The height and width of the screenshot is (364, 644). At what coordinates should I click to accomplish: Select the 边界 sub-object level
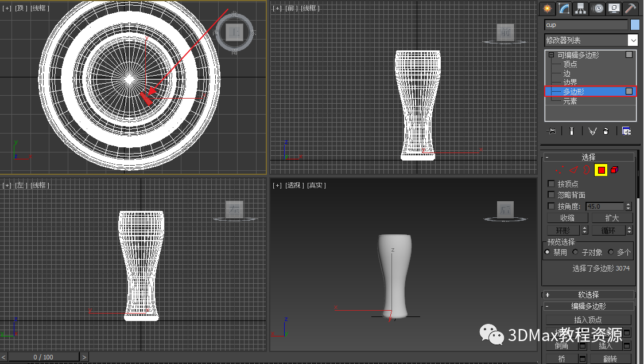pyautogui.click(x=570, y=82)
